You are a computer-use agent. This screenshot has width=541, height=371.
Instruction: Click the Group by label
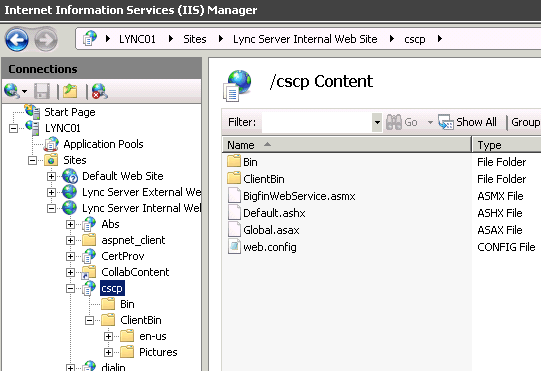(526, 122)
